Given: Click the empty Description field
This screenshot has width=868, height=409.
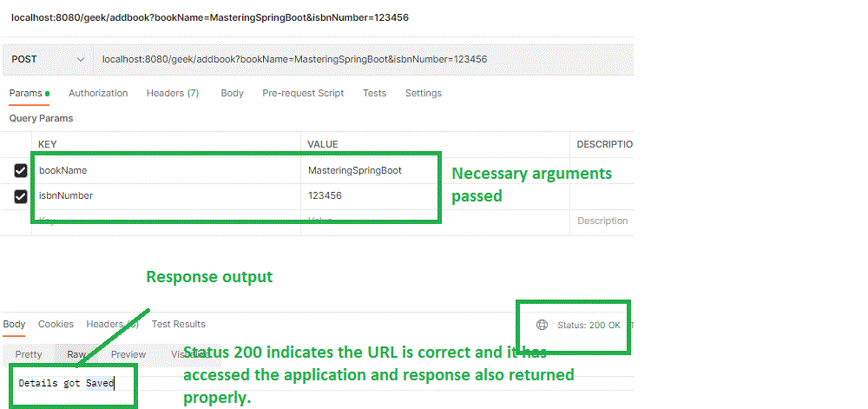Looking at the screenshot, I should tap(602, 221).
